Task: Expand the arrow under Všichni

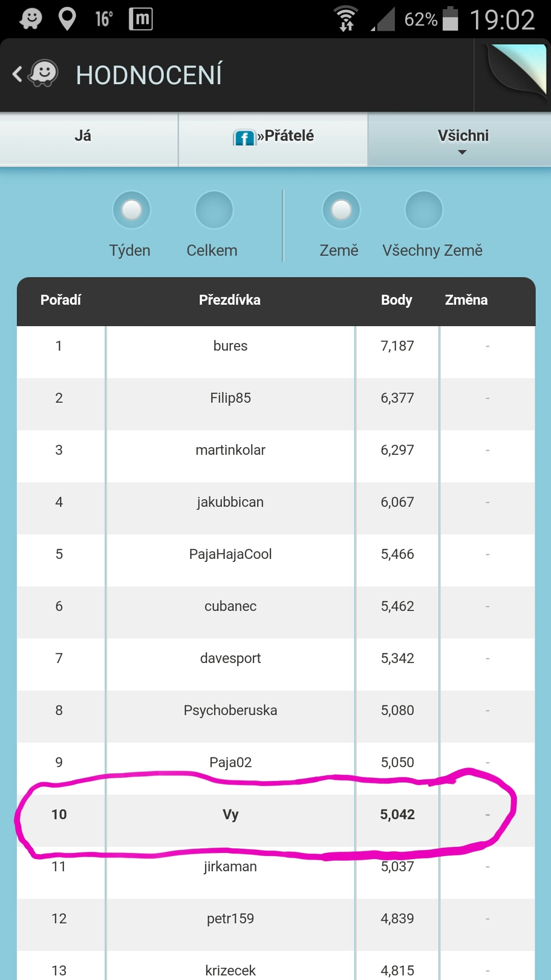Action: tap(462, 152)
